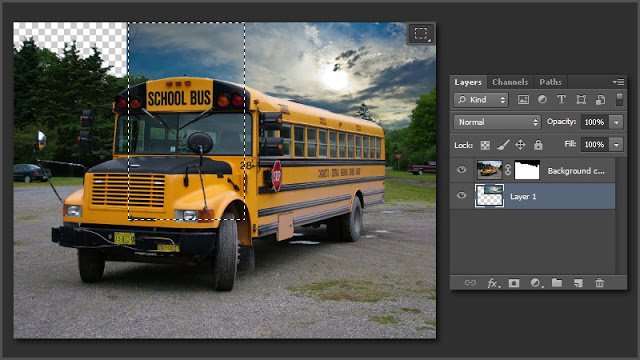This screenshot has width=640, height=360.
Task: Select the Background copy layer thumbnail
Action: [x=489, y=170]
